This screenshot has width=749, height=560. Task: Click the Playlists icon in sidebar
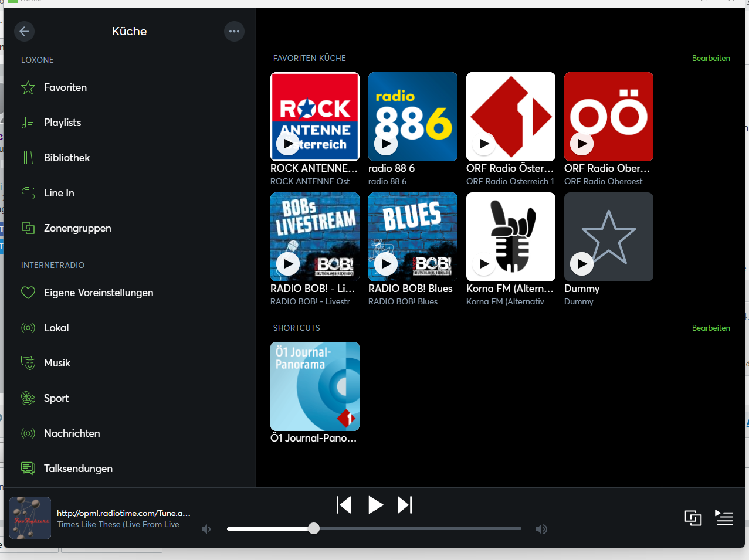28,123
